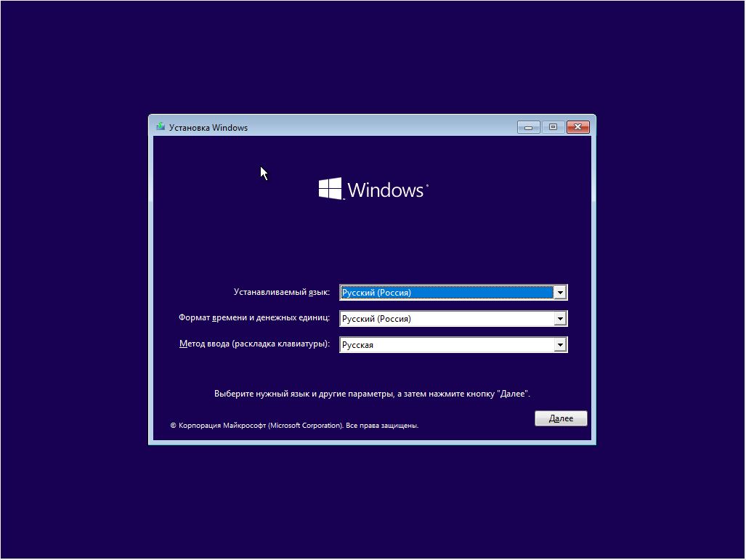746x560 pixels.
Task: Click the time format field showing 'Русский (Россия)'
Action: coord(443,318)
